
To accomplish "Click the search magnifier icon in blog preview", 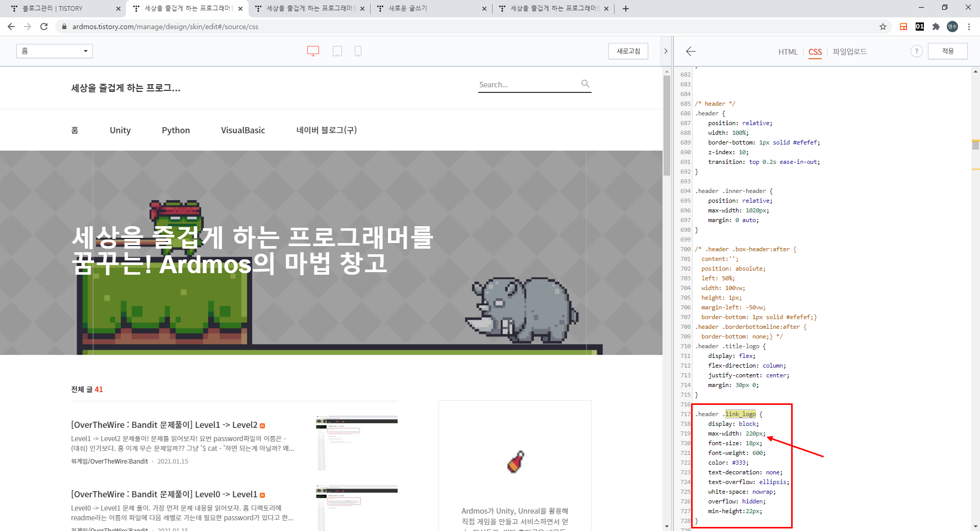I will (x=585, y=84).
